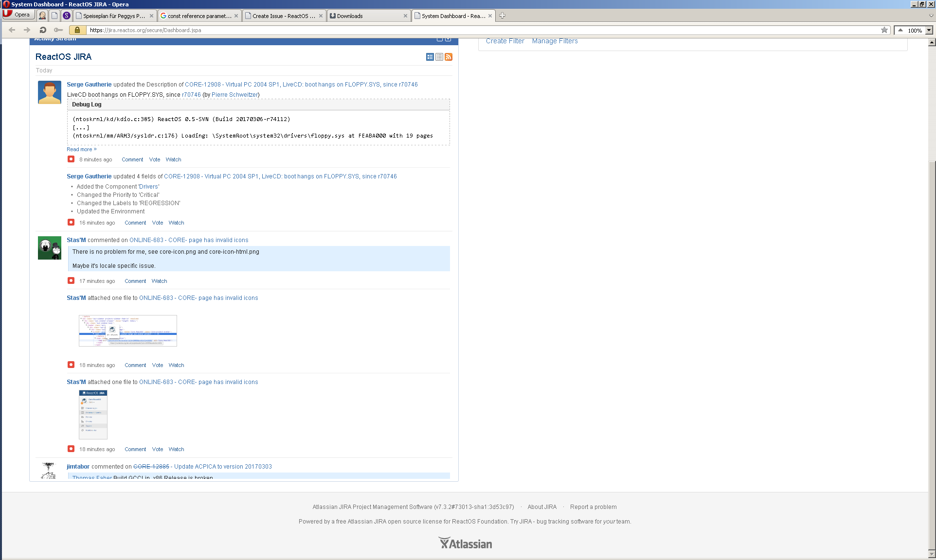
Task: Click the page scrollbar up arrow
Action: [932, 42]
